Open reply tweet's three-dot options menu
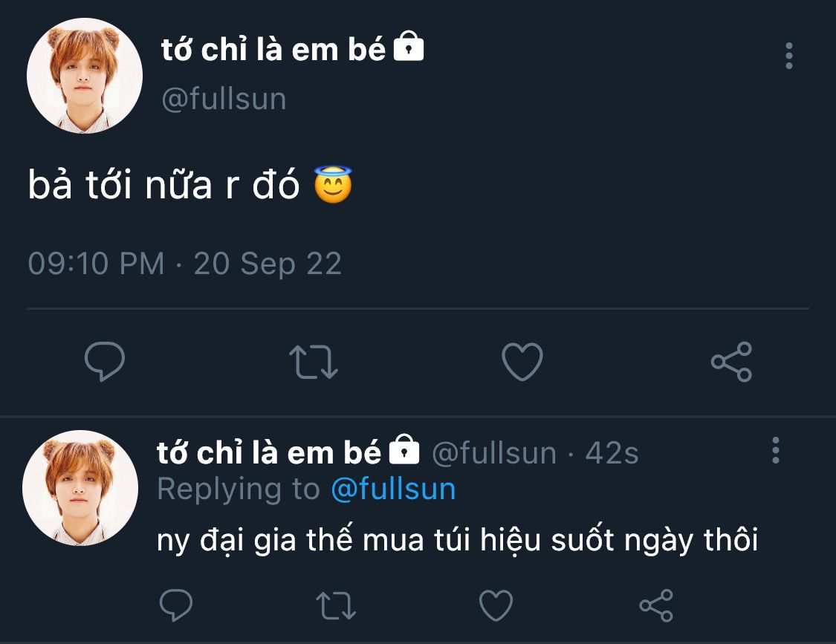836x644 pixels. point(776,450)
